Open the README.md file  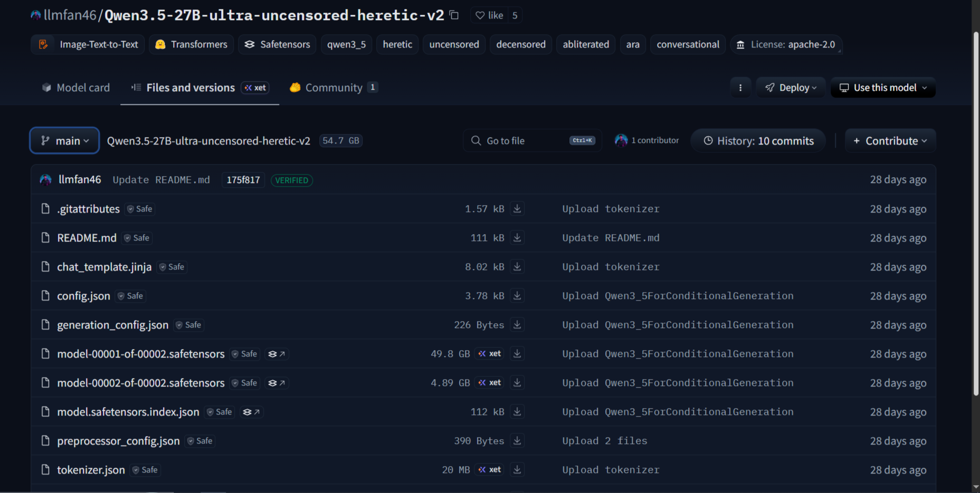click(x=87, y=238)
